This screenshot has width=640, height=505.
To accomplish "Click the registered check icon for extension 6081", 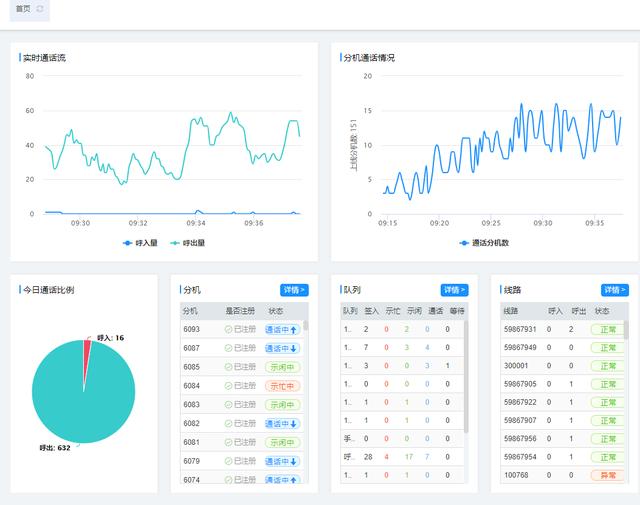I will 229,442.
